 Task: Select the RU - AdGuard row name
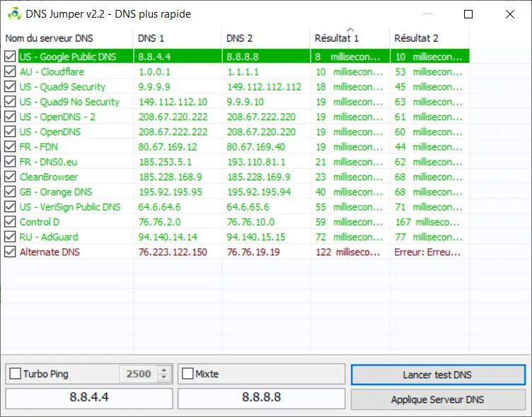(x=49, y=237)
